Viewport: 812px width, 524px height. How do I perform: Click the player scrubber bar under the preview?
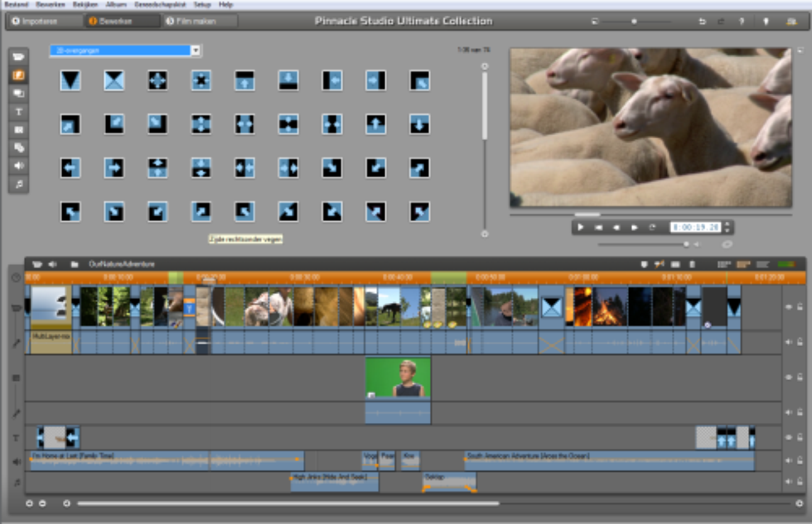coord(650,214)
